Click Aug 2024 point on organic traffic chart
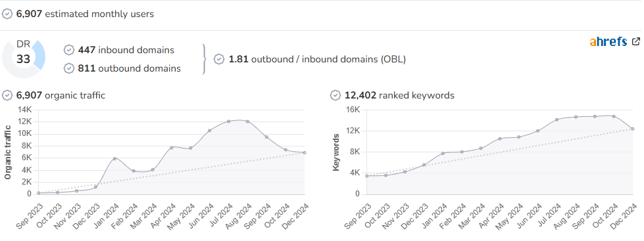This screenshot has height=241, width=644. pyautogui.click(x=247, y=121)
